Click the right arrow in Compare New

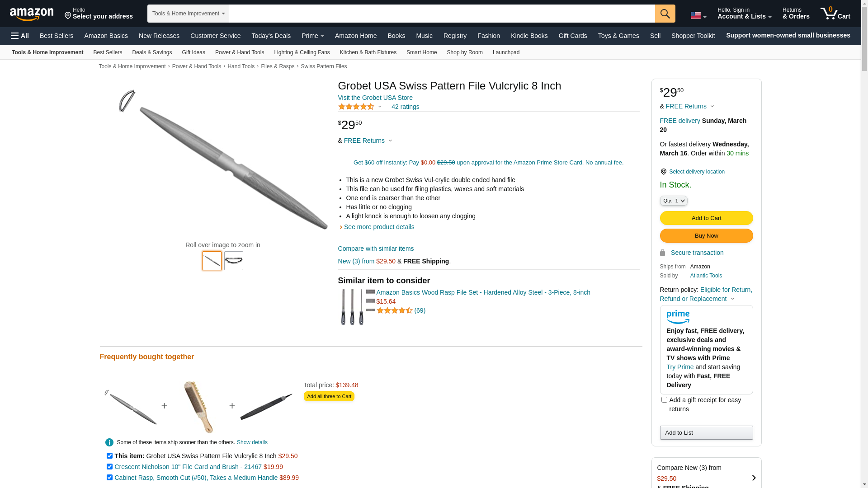[x=754, y=478]
